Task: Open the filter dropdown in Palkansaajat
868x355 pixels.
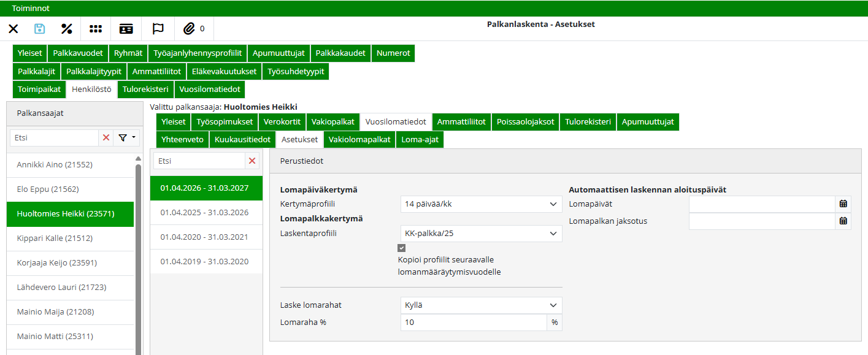Action: point(127,138)
